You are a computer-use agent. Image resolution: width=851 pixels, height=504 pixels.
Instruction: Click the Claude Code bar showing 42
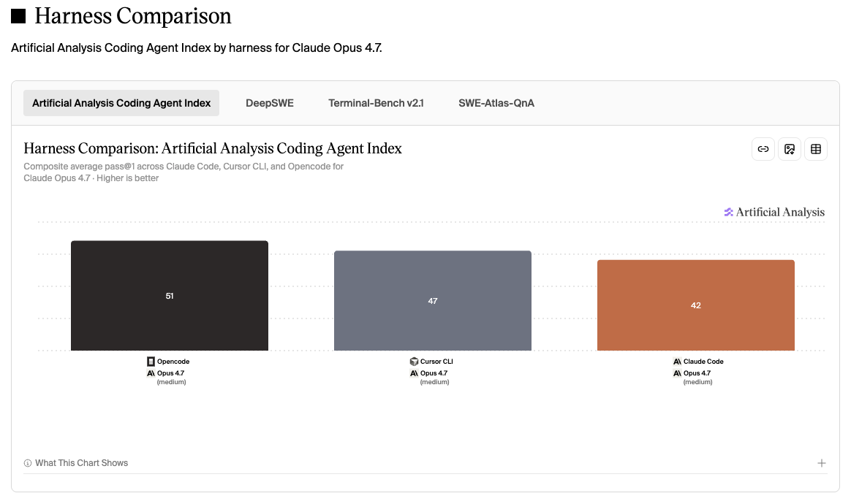click(x=696, y=305)
